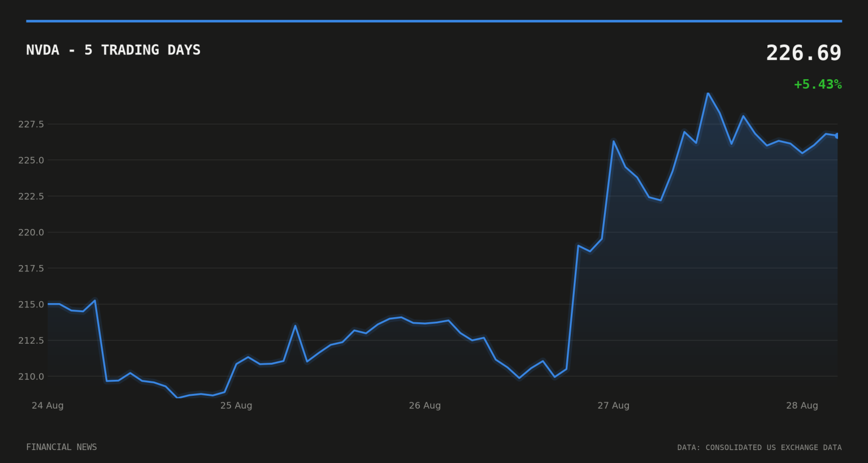Click the 25 Aug date label

pos(236,405)
